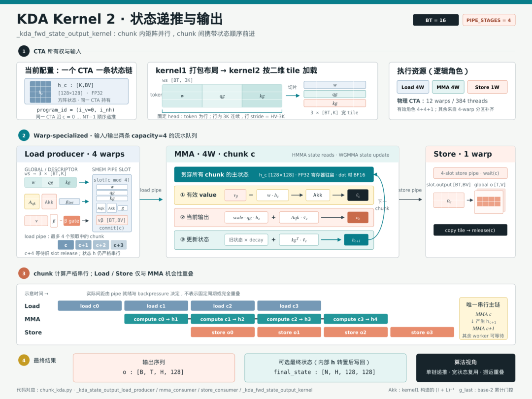Click the dark c chunk chip before c+1
This screenshot has width=532, height=399.
click(66, 245)
